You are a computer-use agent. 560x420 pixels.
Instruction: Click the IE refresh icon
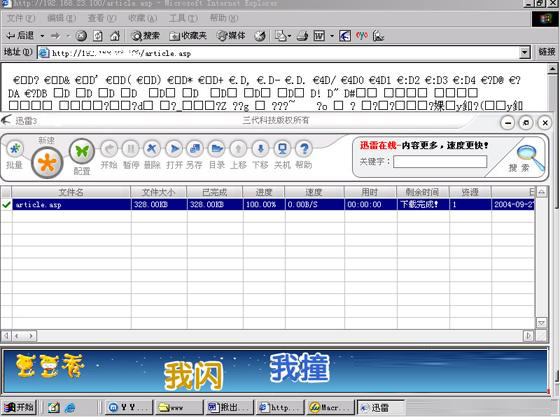click(x=98, y=36)
